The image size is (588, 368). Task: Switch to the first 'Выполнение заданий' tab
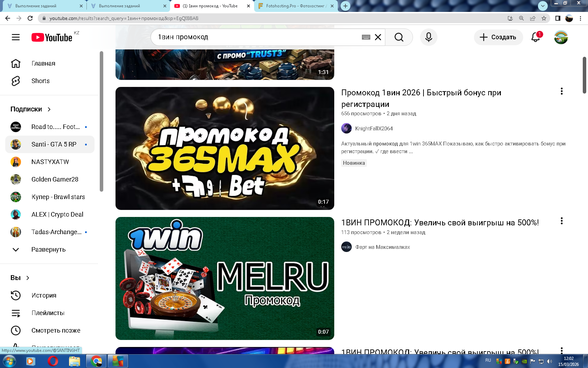click(x=44, y=6)
